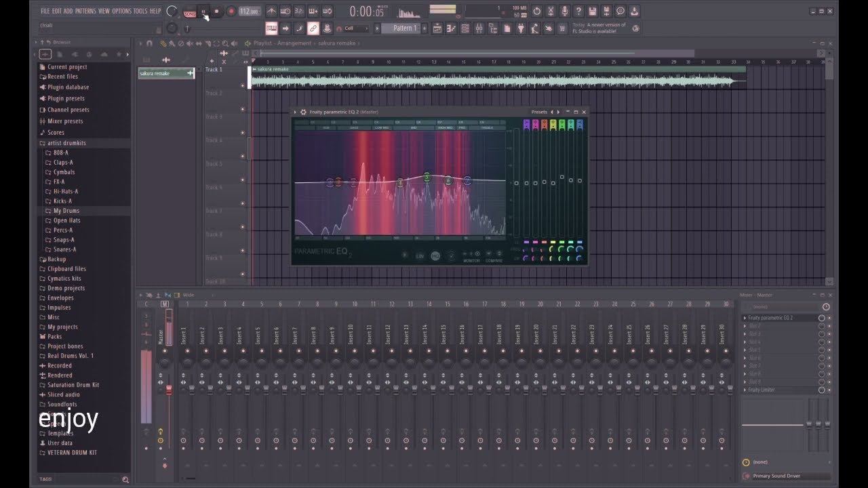
Task: Click the 112 tempo field
Action: (250, 12)
